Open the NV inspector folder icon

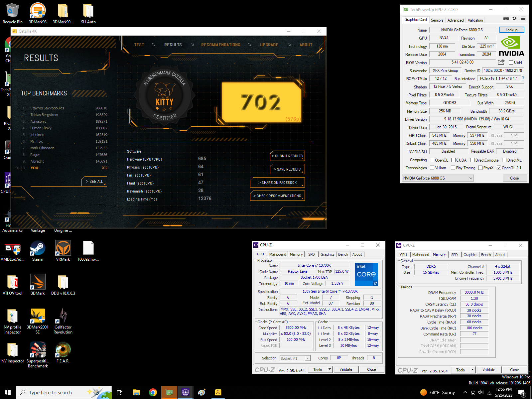coord(12,352)
